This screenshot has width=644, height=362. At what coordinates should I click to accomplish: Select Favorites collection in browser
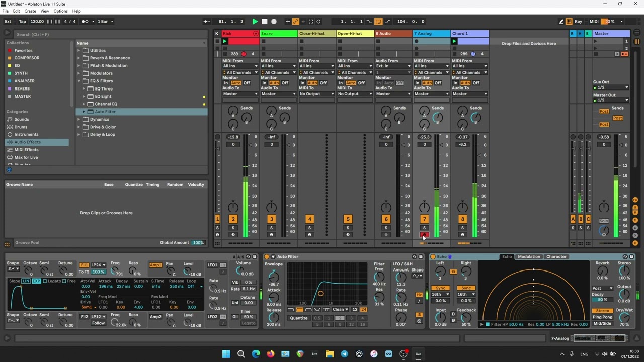[x=23, y=51]
